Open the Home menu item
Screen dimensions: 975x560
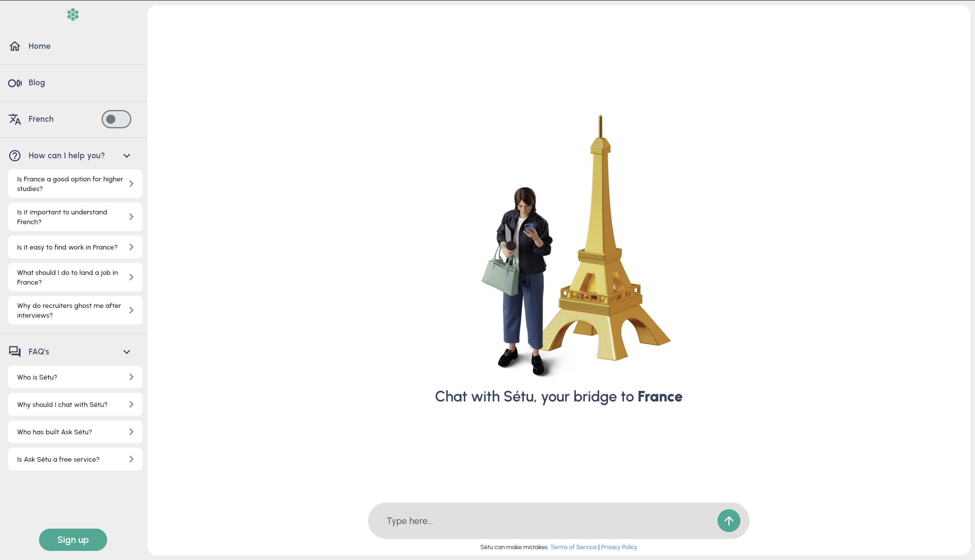(x=39, y=46)
